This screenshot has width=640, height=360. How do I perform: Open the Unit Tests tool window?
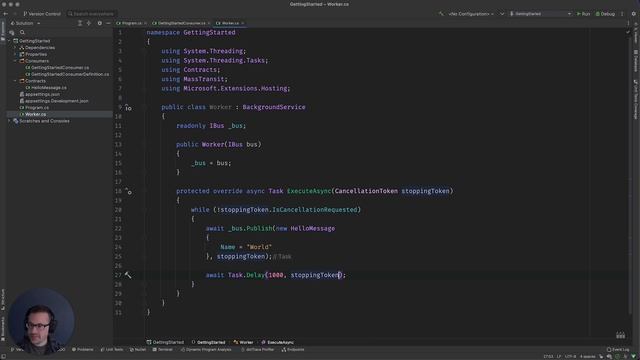tap(111, 349)
